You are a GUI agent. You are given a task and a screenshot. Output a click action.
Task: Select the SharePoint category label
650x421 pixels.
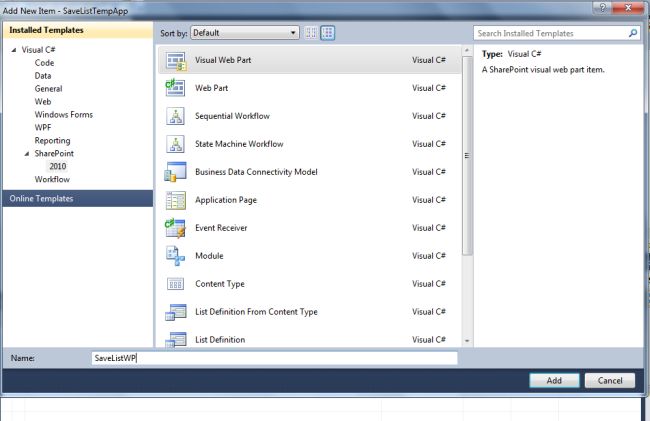[54, 153]
